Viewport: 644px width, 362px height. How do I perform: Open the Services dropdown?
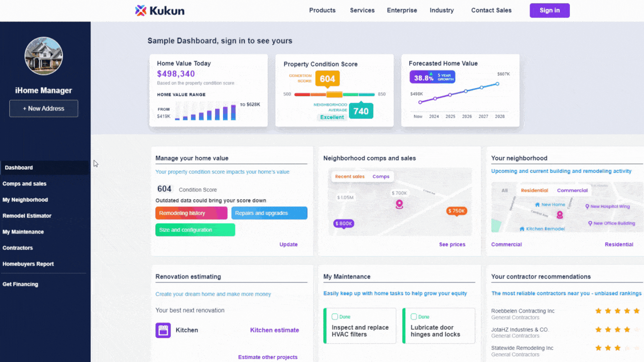coord(362,10)
